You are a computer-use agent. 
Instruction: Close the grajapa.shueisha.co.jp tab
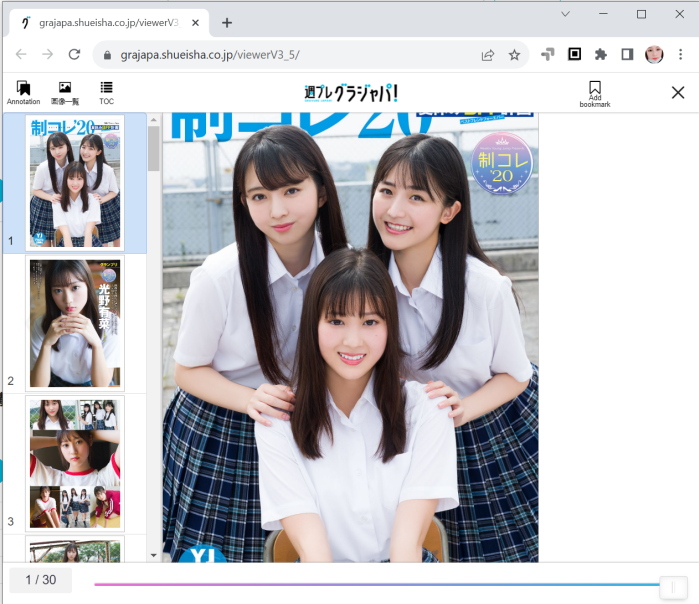195,23
